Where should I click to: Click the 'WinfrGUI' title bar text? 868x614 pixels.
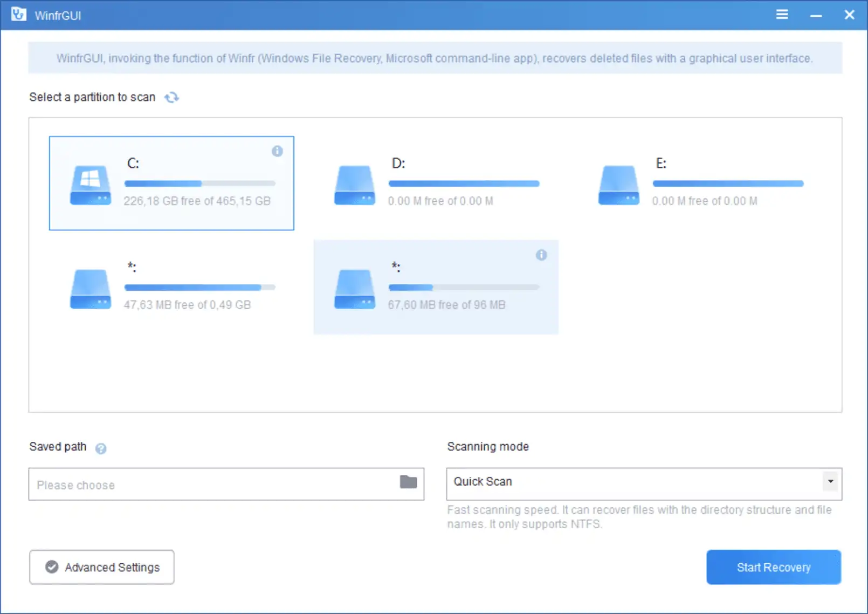[x=58, y=16]
